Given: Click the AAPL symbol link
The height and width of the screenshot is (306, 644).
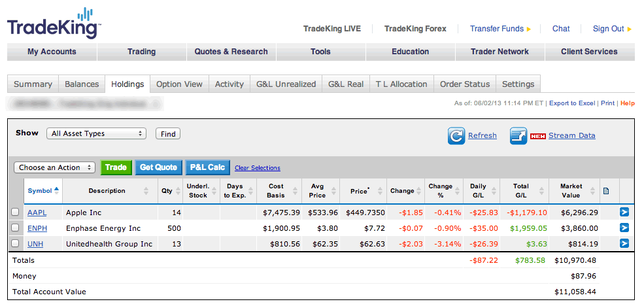Looking at the screenshot, I should click(x=37, y=212).
